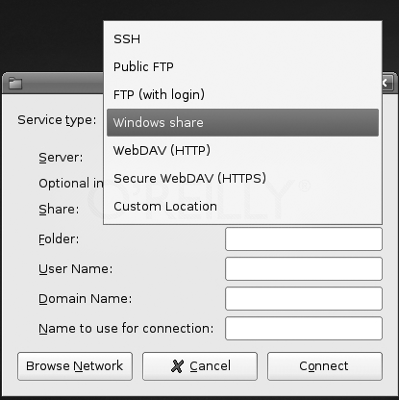Cancel the server connection dialog
Viewport: 399px width, 400px height.
pyautogui.click(x=200, y=366)
